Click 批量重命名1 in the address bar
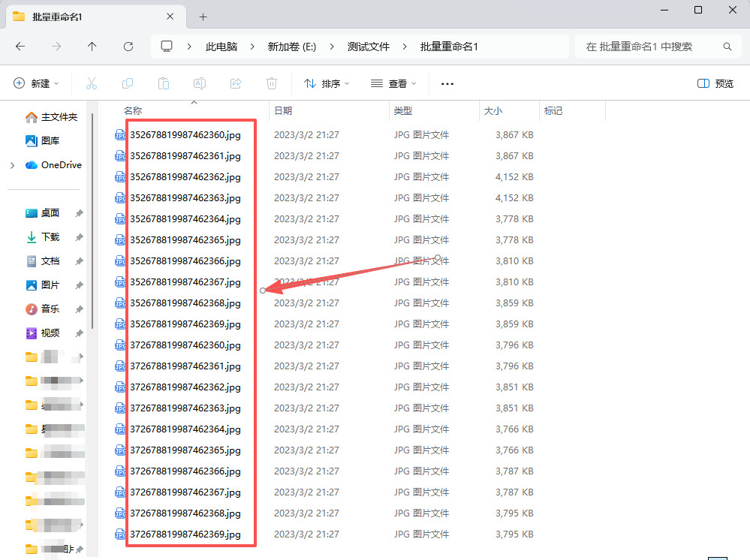The width and height of the screenshot is (750, 560). coord(449,47)
